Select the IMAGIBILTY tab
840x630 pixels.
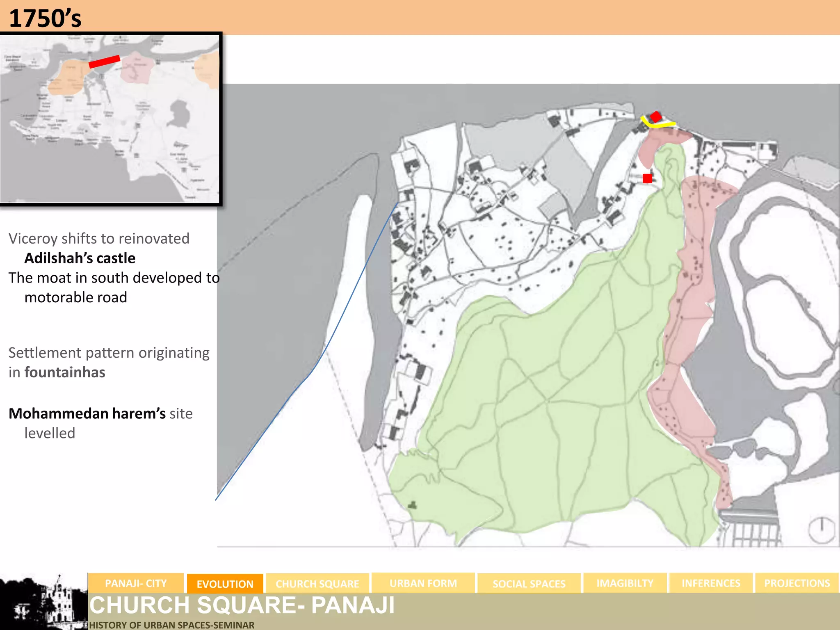click(x=625, y=583)
